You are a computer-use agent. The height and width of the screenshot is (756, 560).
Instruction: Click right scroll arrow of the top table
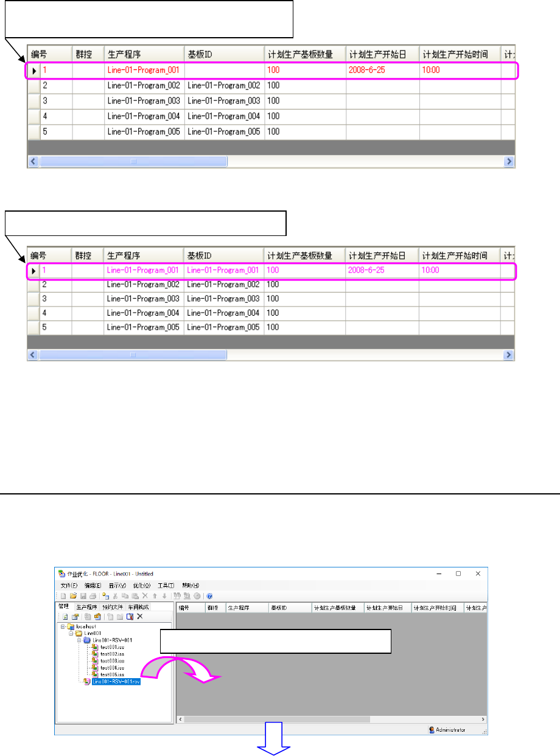pos(509,162)
